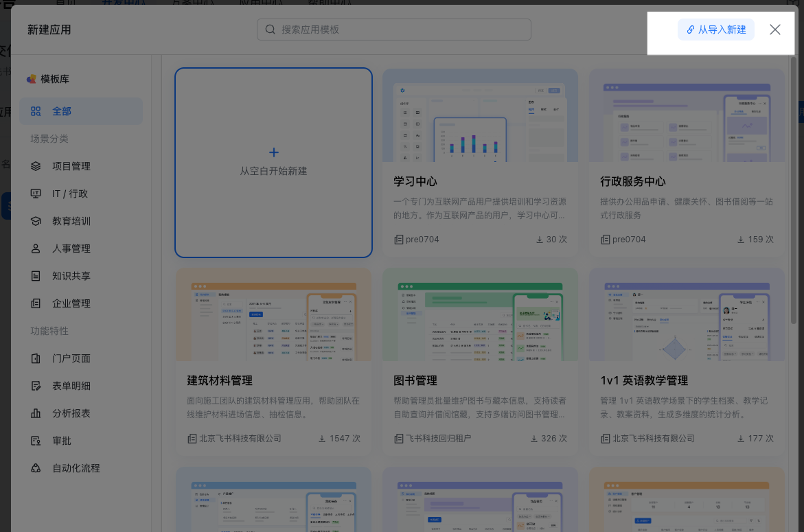Click 北京飞书科技有限公司 under 1v1 英语教学管理

click(653, 439)
